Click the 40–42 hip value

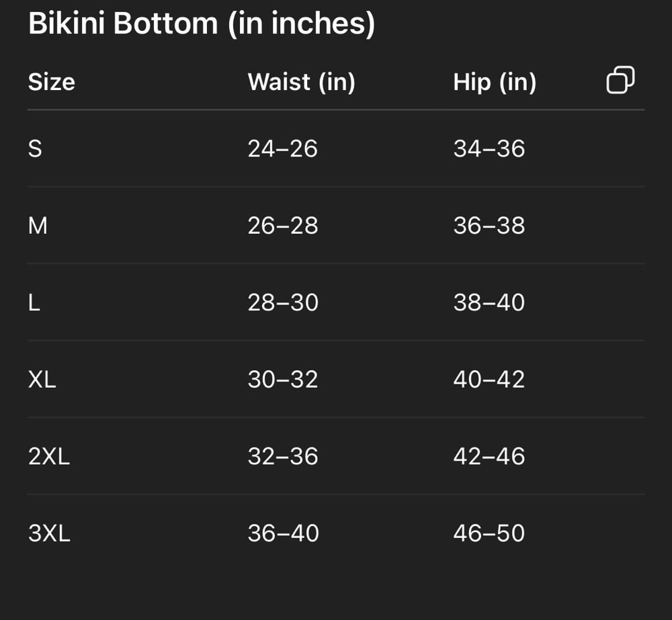pyautogui.click(x=489, y=380)
